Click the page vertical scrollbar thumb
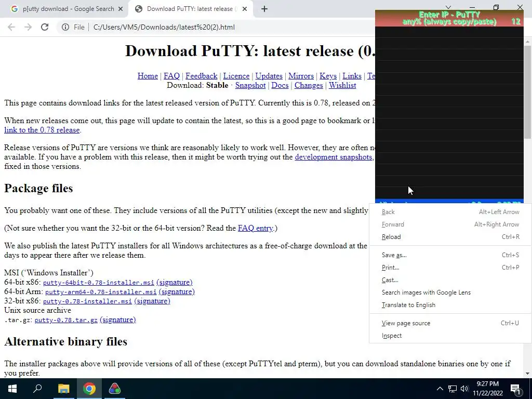 tap(528, 91)
